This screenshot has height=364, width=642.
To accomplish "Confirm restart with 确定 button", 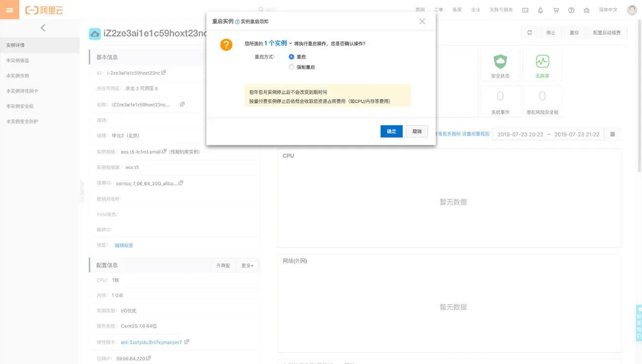I will pos(391,131).
